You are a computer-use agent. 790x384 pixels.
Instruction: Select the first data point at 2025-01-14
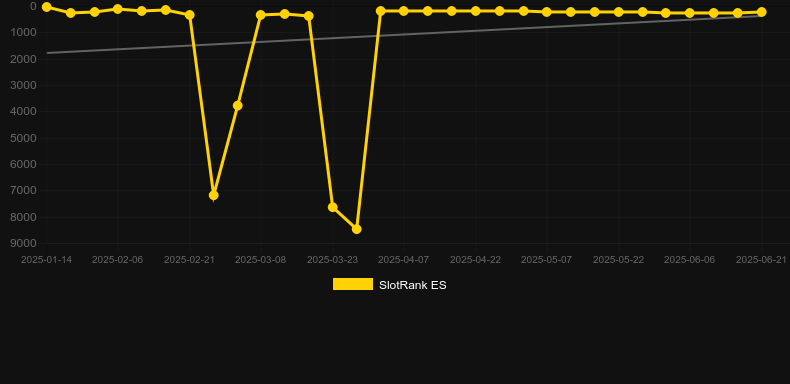point(46,7)
